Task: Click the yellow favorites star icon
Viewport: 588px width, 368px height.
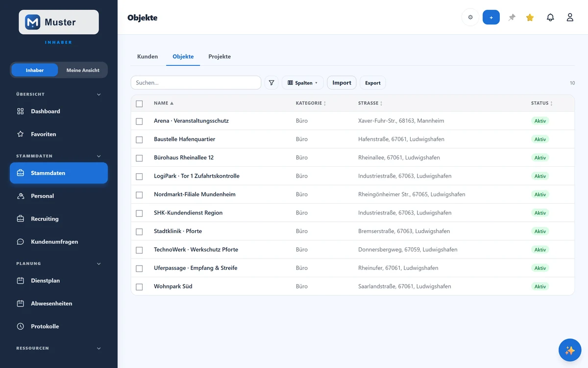Action: pos(530,18)
